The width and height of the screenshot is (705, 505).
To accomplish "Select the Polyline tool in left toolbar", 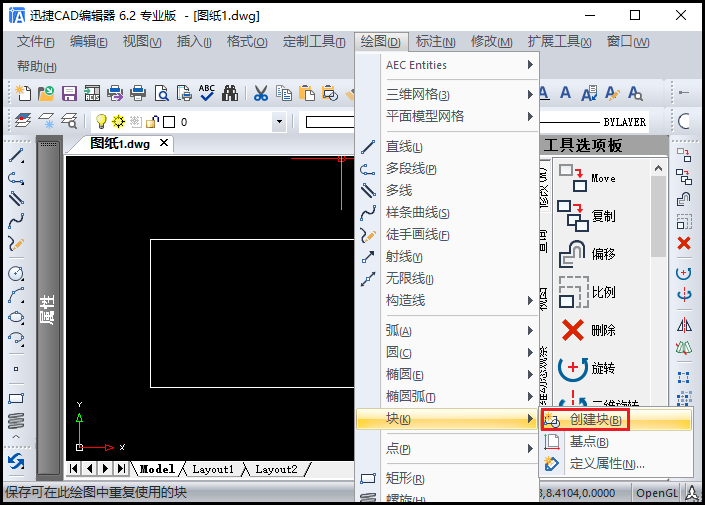I will [x=16, y=178].
